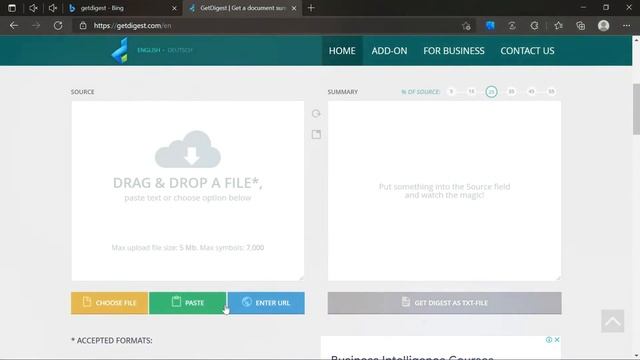The width and height of the screenshot is (640, 360).
Task: Open the HOME menu item
Action: point(342,51)
